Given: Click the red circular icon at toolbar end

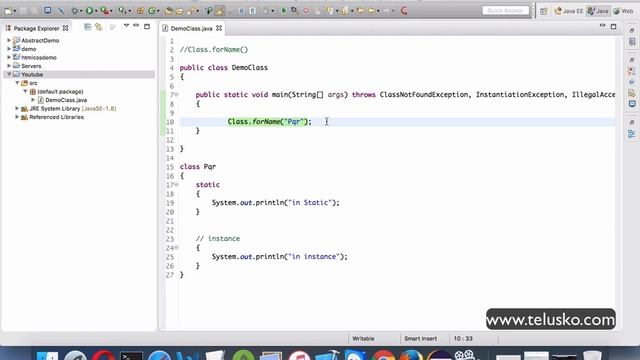Looking at the screenshot, I should tap(404, 11).
